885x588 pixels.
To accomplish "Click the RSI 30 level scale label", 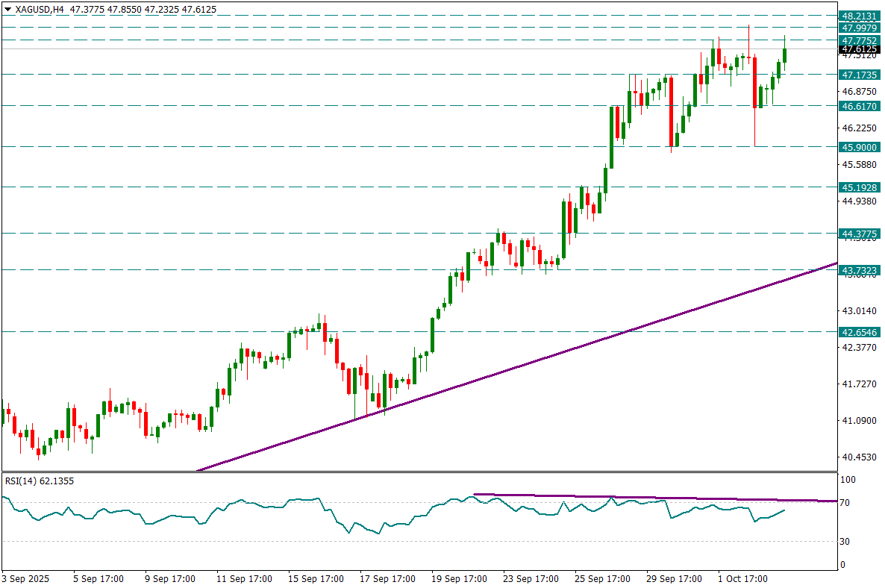I will pos(845,541).
